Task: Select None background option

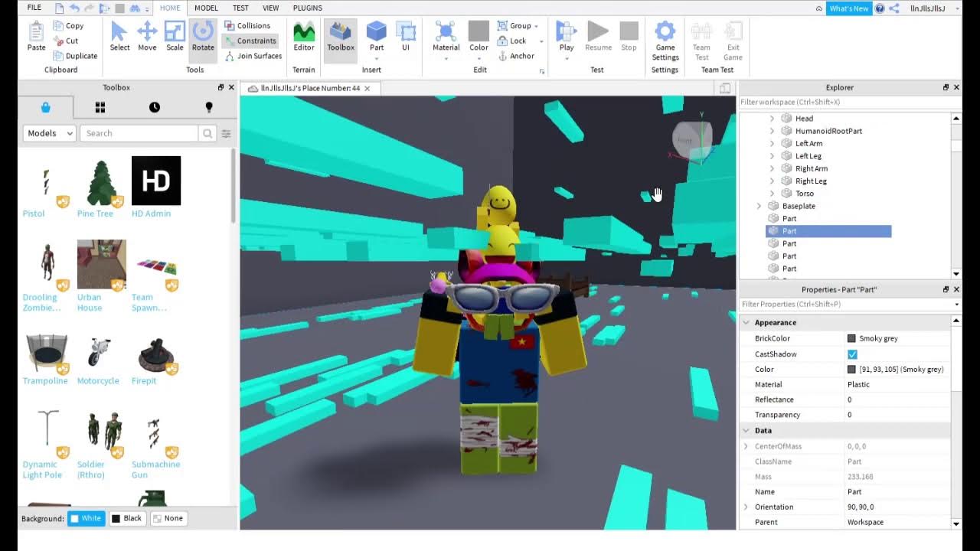Action: 168,518
